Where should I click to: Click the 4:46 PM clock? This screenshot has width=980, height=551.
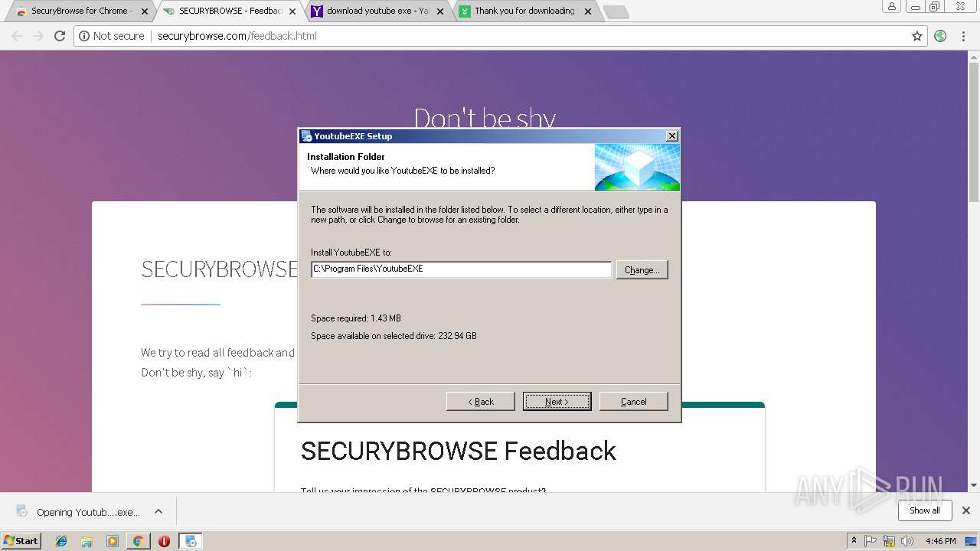click(x=940, y=541)
